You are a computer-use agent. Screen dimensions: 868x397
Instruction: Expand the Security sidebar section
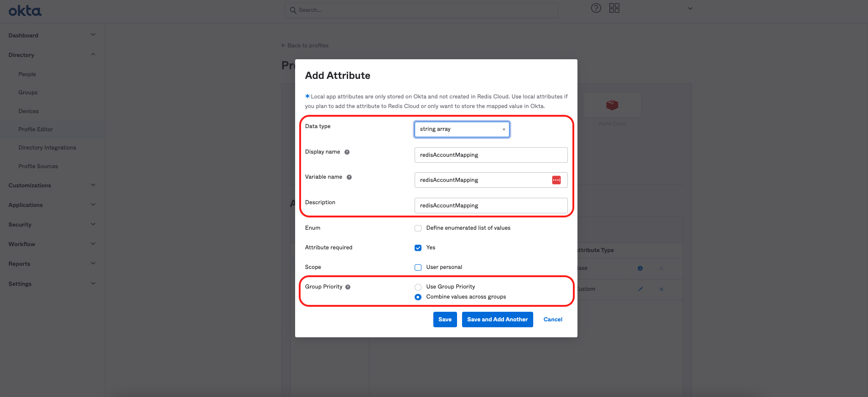click(x=52, y=225)
